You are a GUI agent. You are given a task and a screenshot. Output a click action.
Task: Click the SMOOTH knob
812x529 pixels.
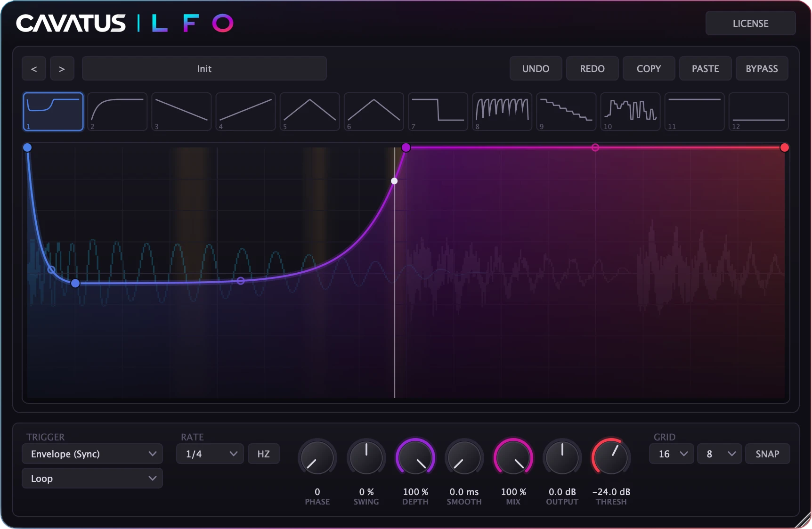click(x=464, y=457)
